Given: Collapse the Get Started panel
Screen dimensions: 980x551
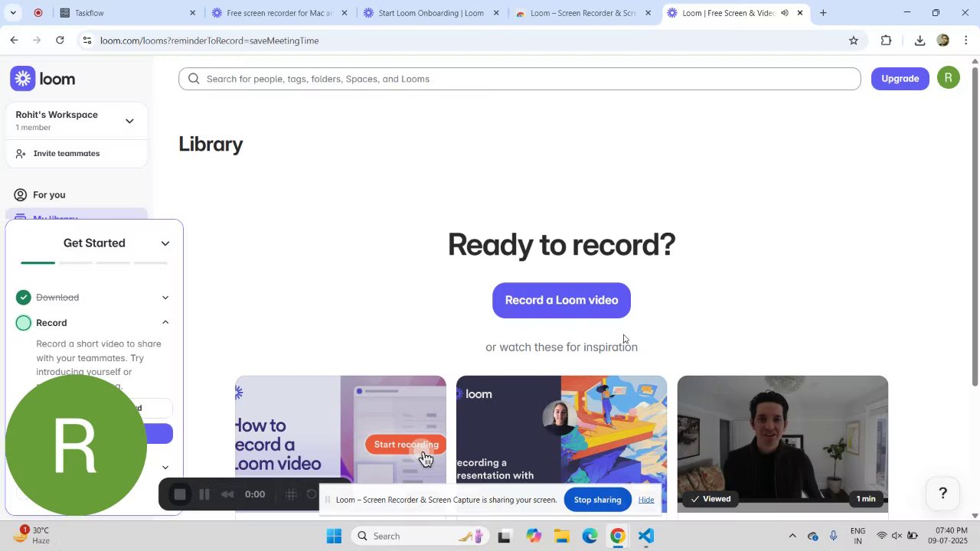Looking at the screenshot, I should tap(165, 243).
